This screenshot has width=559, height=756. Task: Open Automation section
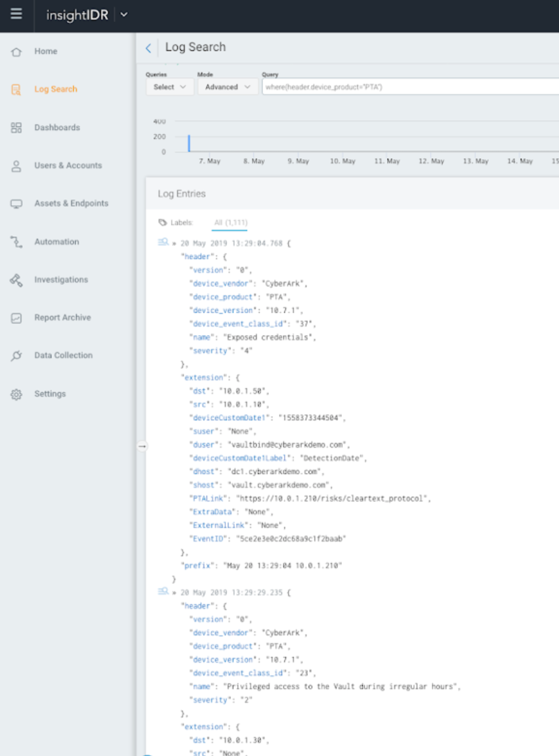56,242
